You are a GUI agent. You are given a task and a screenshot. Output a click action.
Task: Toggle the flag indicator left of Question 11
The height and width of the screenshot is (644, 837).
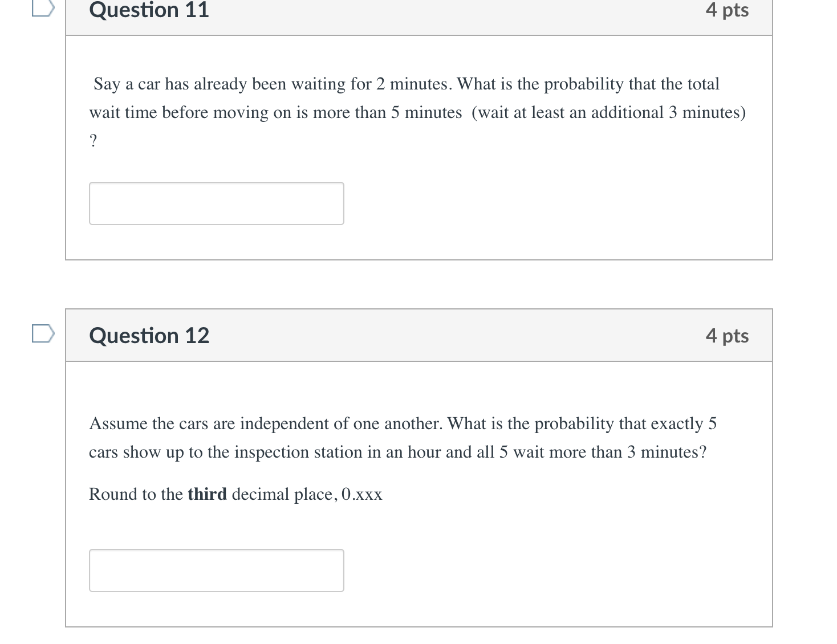[x=44, y=7]
